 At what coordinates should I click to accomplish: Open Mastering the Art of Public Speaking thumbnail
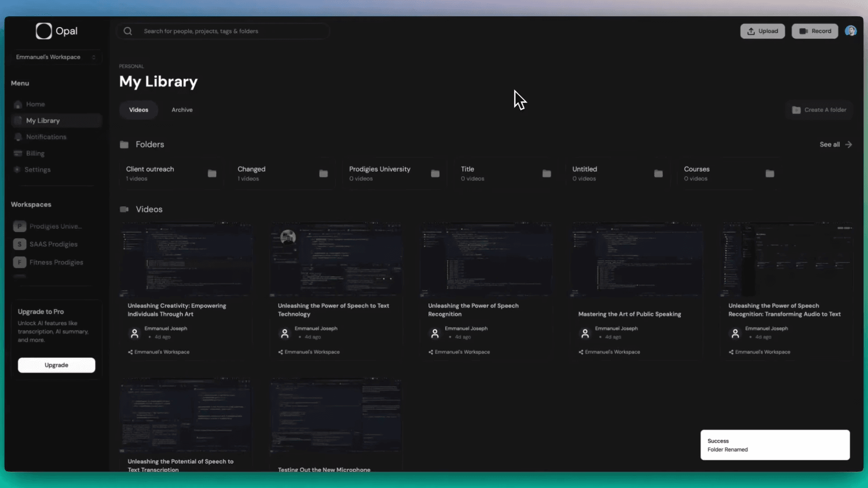coord(637,259)
